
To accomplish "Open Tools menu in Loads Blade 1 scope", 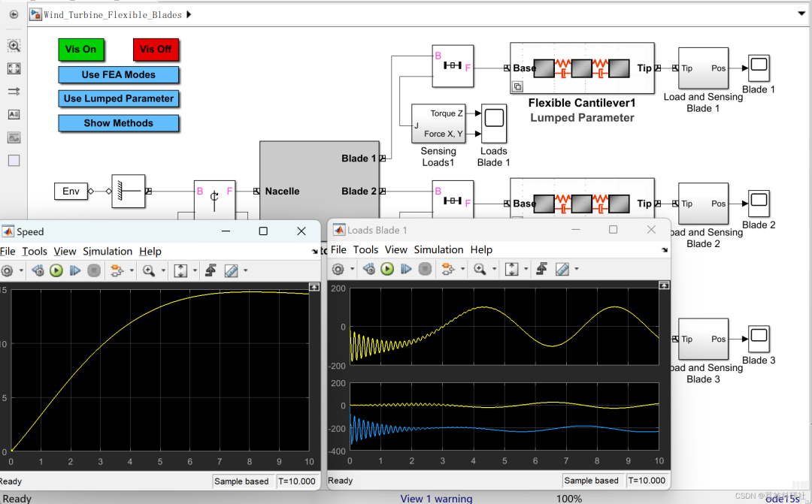I will click(x=365, y=250).
